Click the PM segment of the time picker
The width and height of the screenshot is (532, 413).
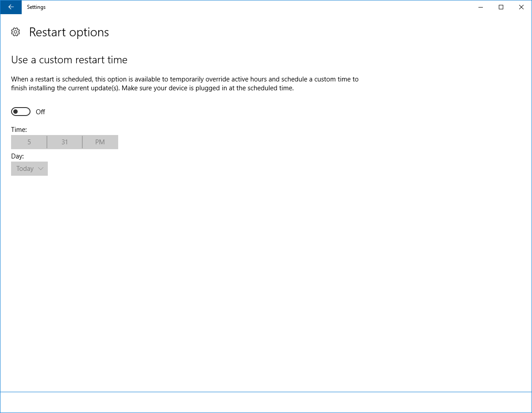[x=100, y=142]
